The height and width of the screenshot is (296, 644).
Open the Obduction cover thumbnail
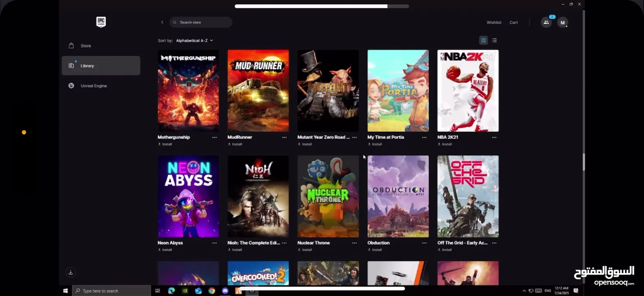coord(398,197)
